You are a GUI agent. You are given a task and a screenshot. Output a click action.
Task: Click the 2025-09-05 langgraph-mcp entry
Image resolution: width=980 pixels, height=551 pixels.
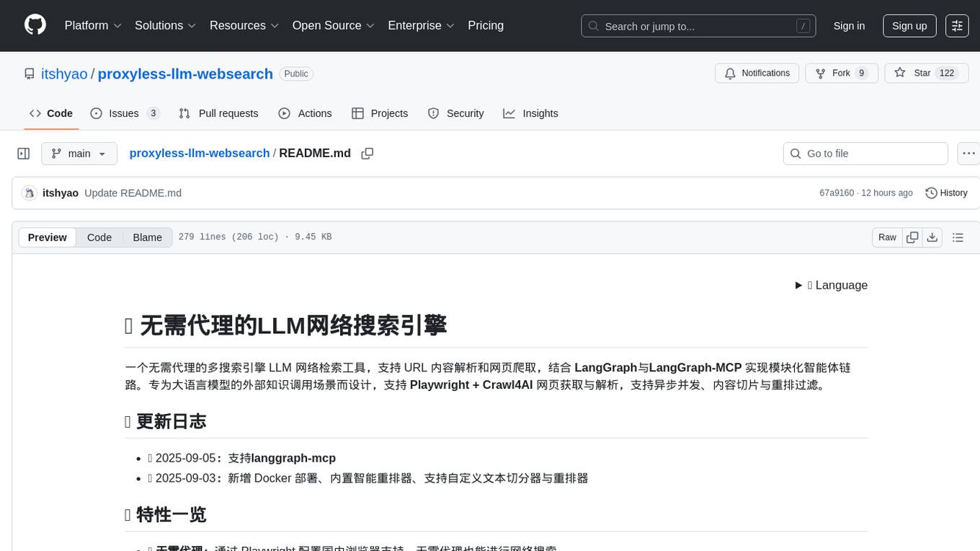242,458
